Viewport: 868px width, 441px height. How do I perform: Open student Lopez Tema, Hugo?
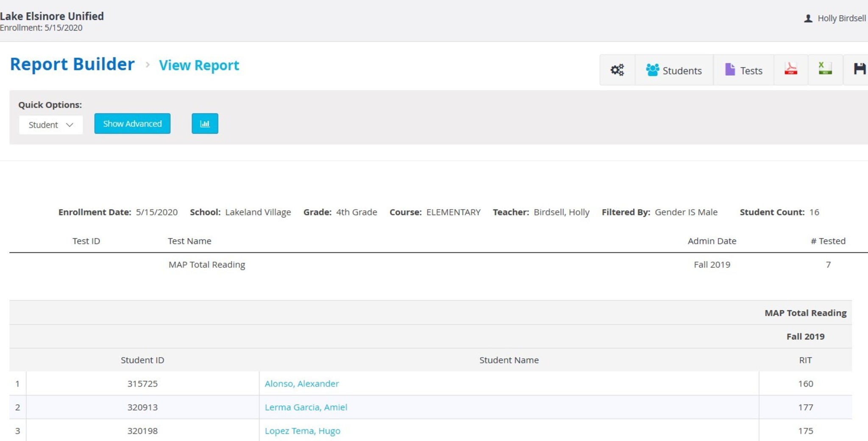tap(302, 431)
